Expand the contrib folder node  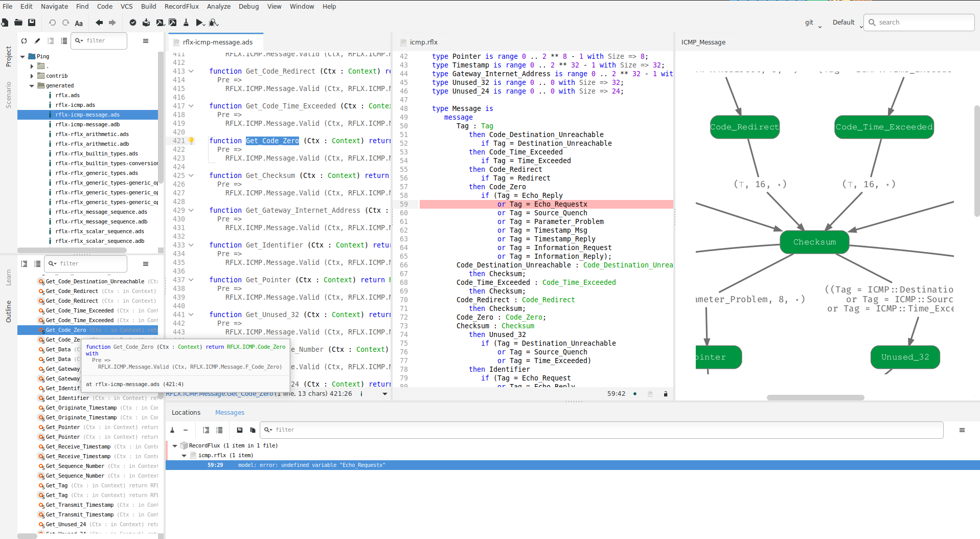coord(32,76)
